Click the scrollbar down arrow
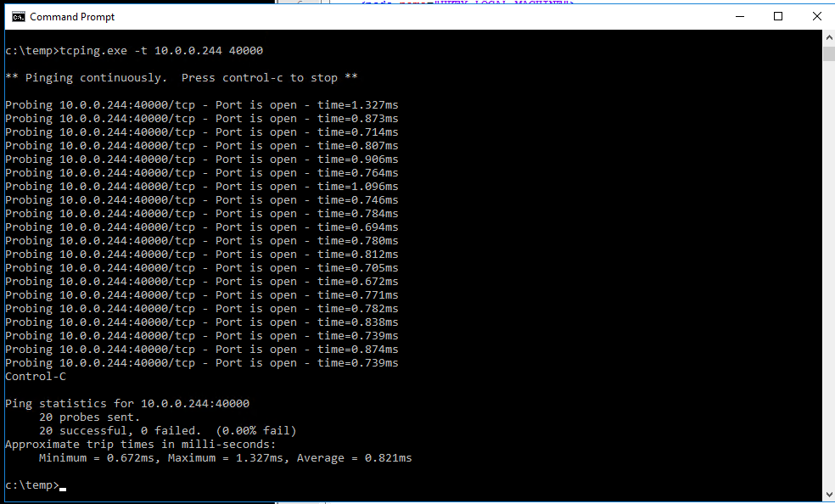 click(828, 494)
